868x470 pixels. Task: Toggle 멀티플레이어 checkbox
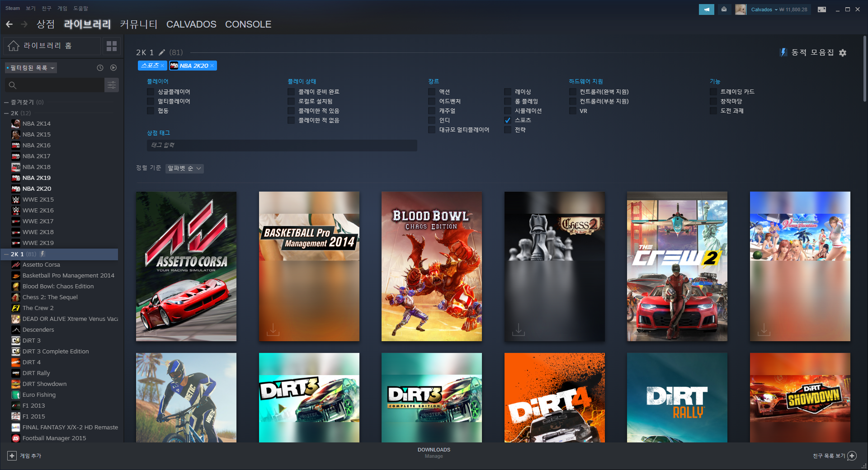(x=151, y=101)
